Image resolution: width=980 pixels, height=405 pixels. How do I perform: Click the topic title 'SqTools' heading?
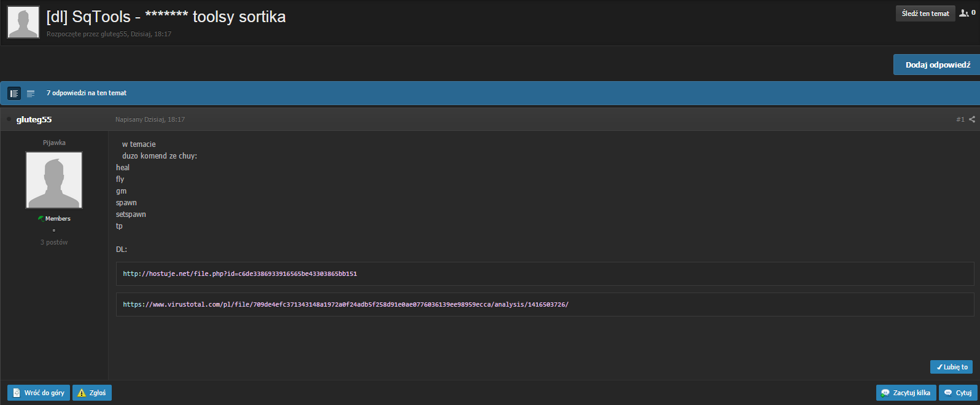166,17
